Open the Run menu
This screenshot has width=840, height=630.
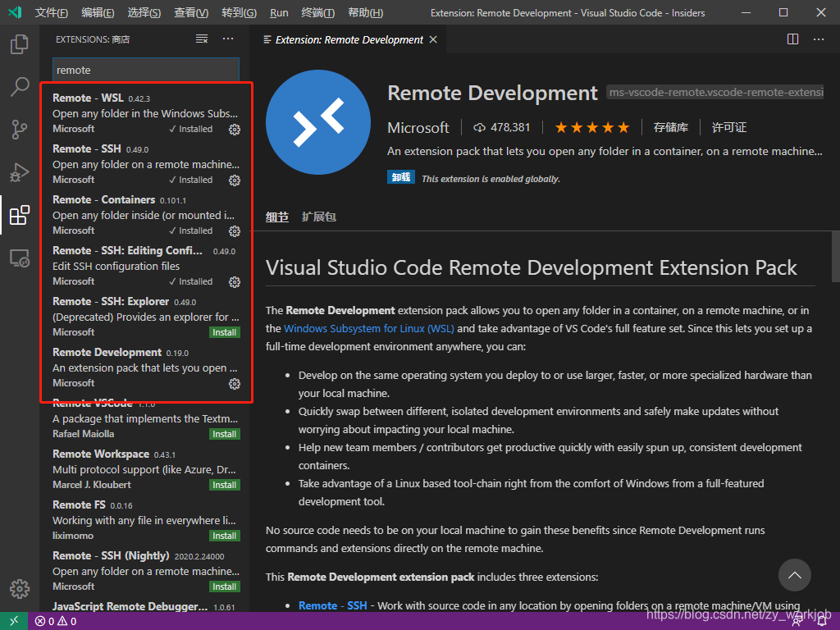(279, 12)
